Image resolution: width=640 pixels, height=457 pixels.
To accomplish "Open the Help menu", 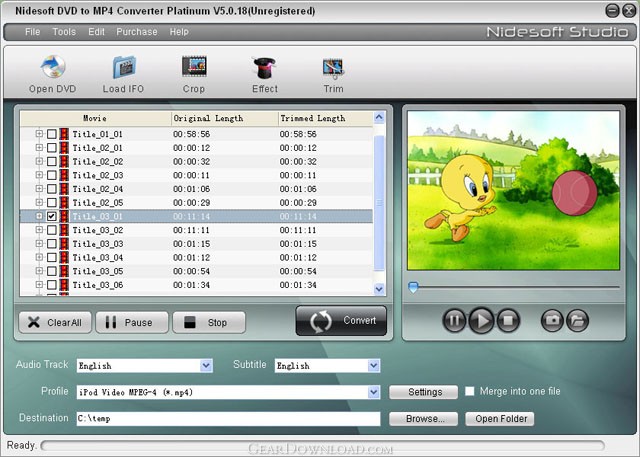I will coord(179,32).
